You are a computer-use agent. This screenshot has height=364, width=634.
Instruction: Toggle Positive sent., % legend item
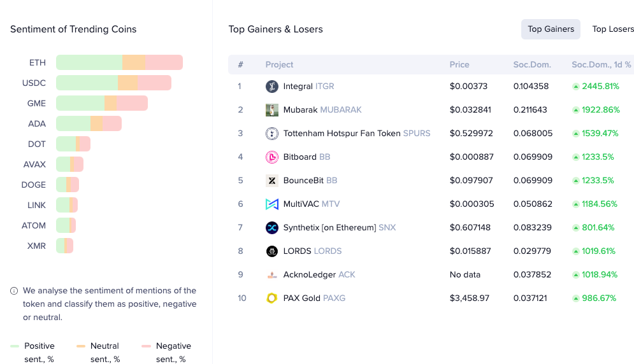(32, 353)
